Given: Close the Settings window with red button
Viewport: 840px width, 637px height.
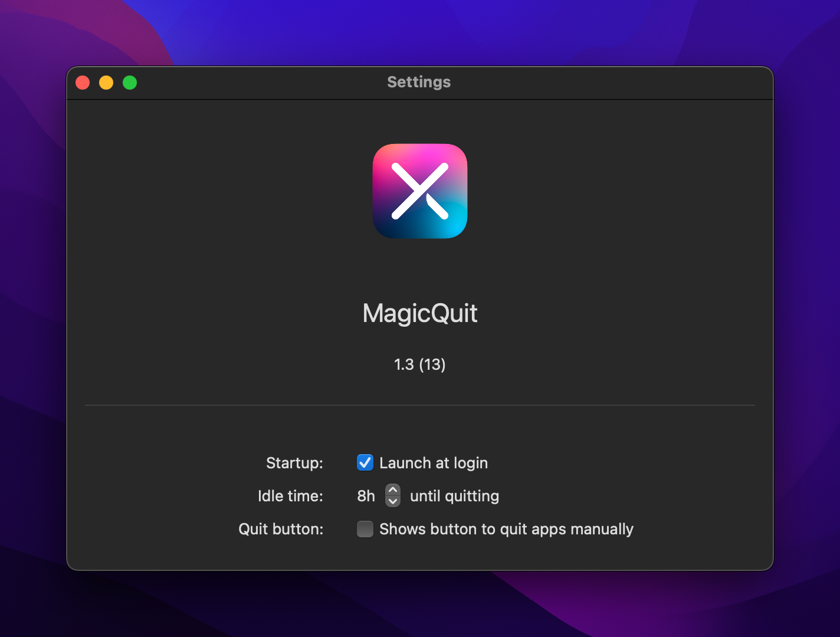Looking at the screenshot, I should 83,83.
